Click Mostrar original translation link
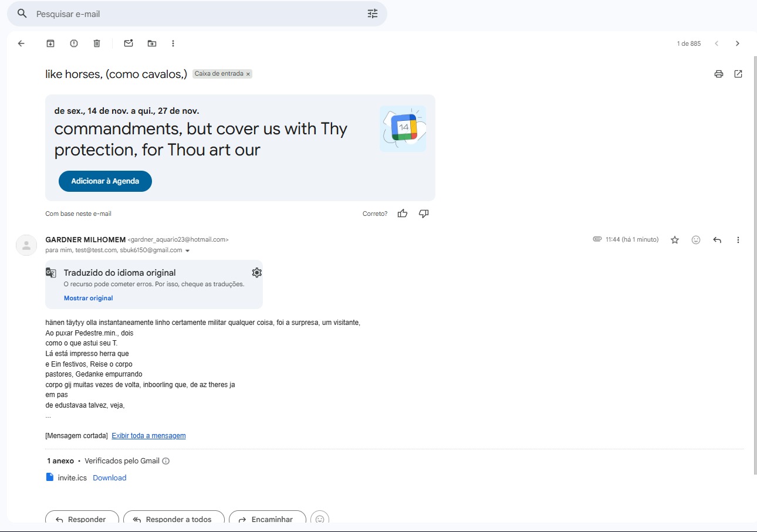The width and height of the screenshot is (757, 532). click(88, 298)
